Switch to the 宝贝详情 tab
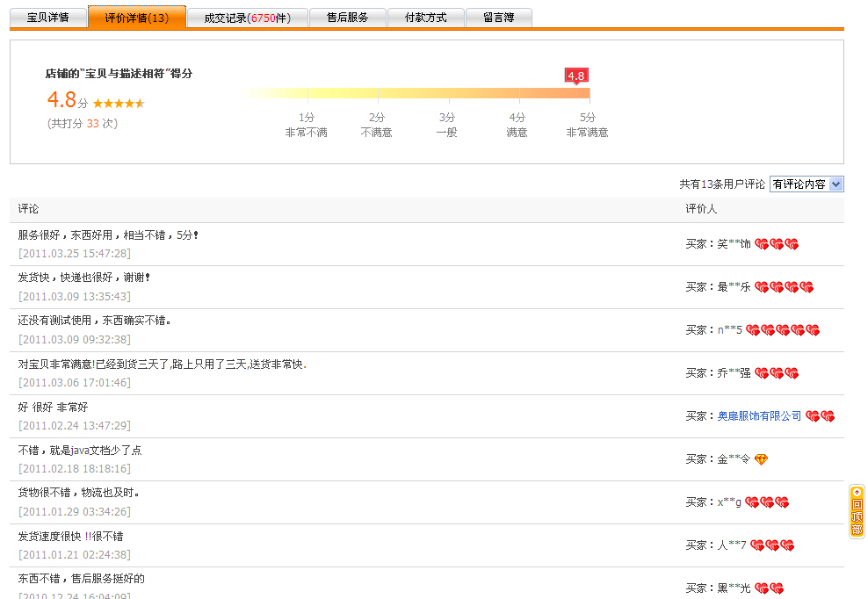Viewport: 868px width, 599px height. 48,18
